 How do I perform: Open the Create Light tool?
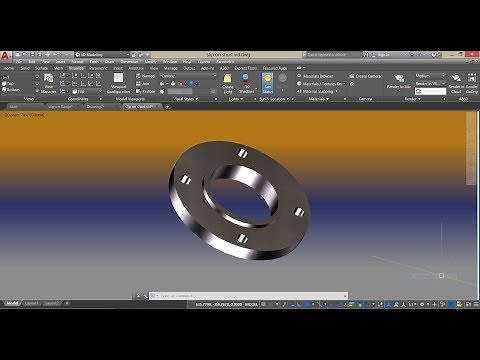point(228,83)
